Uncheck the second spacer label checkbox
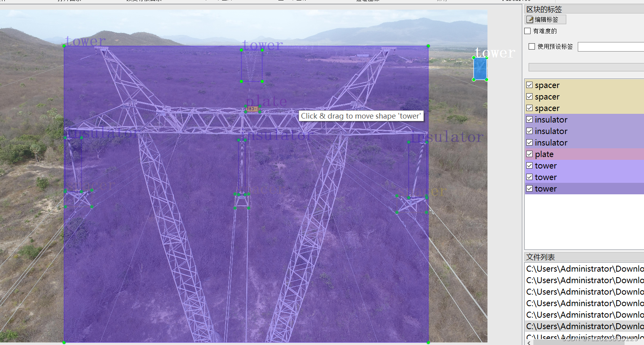The image size is (644, 345). [x=529, y=96]
